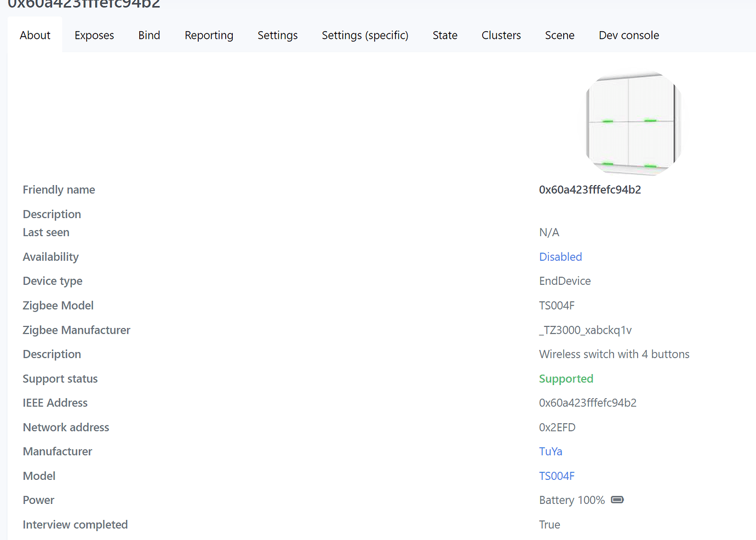Image resolution: width=756 pixels, height=540 pixels.
Task: Select the friendly name value 0x60a423fffefc94b2
Action: click(590, 189)
